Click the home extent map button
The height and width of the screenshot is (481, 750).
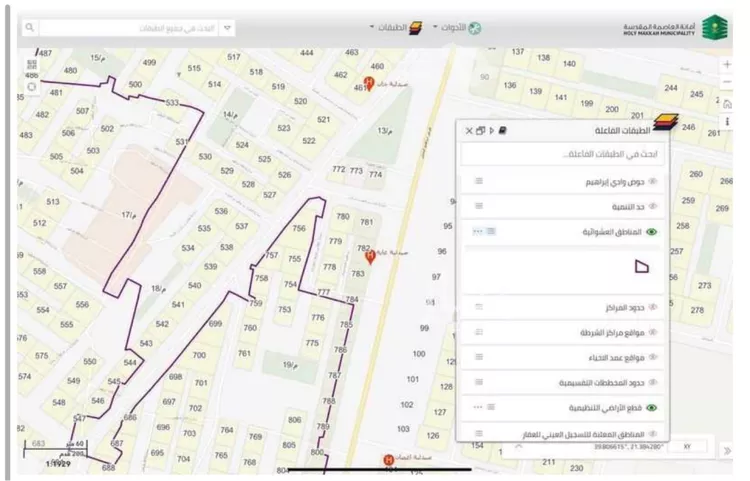tap(727, 104)
